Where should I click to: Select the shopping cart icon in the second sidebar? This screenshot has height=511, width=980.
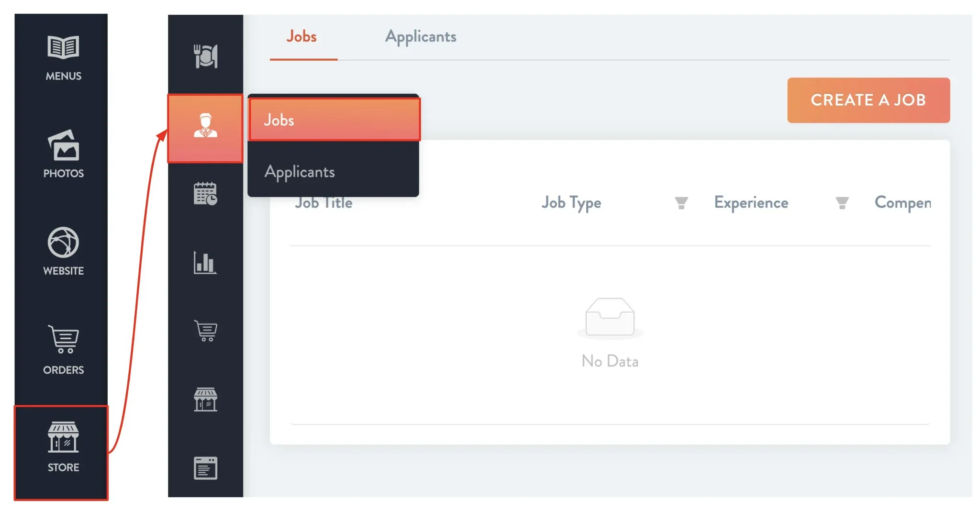click(206, 331)
